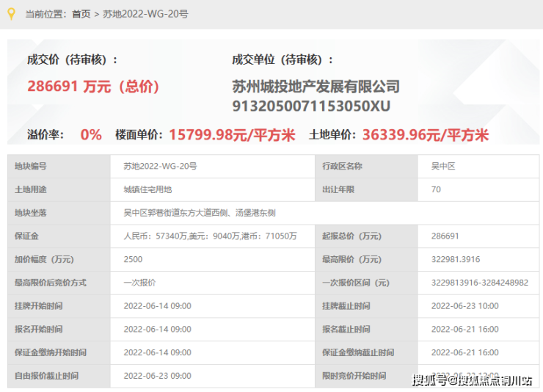
Task: Click the yellow location pin icon
Action: point(12,14)
